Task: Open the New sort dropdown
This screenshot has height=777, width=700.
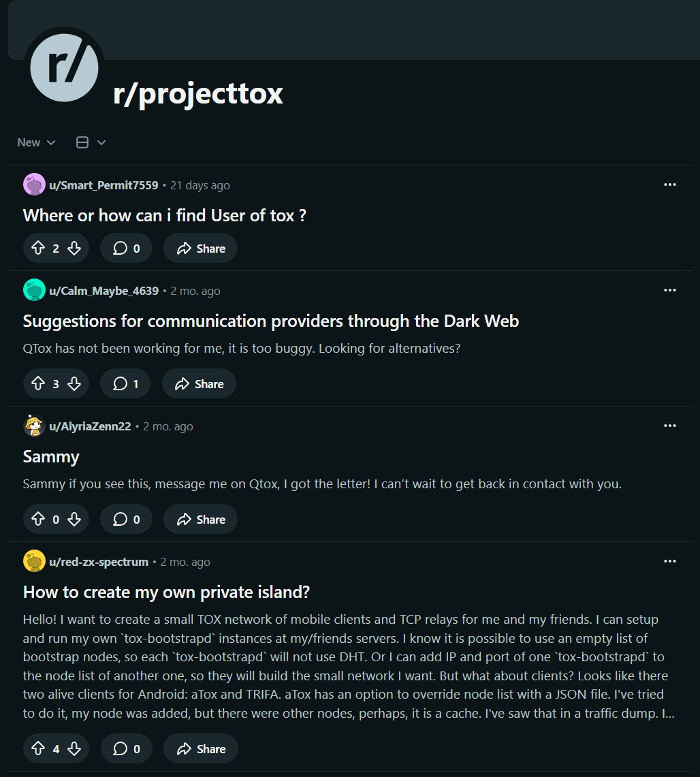Action: coord(36,142)
